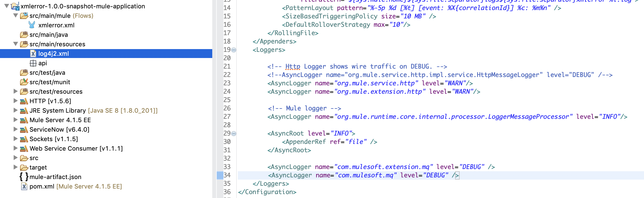Image resolution: width=644 pixels, height=198 pixels.
Task: Select JRE System Library entry
Action: click(x=57, y=110)
